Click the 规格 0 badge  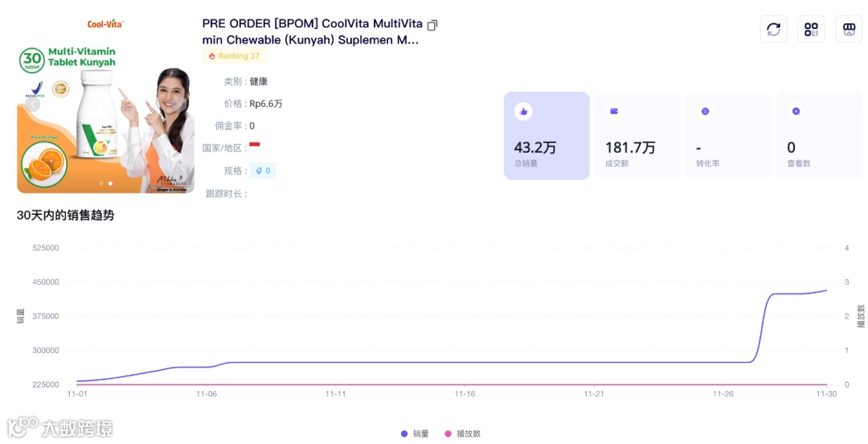point(262,171)
